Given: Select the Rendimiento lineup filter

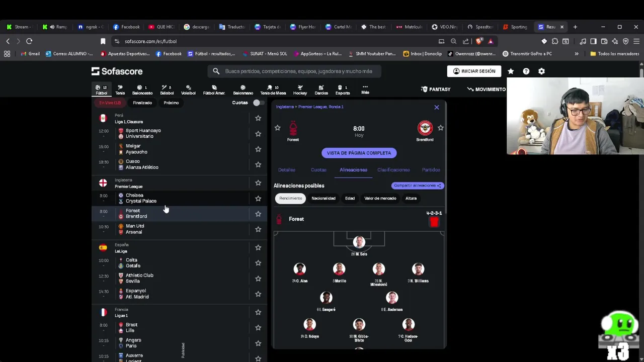Looking at the screenshot, I should point(291,198).
